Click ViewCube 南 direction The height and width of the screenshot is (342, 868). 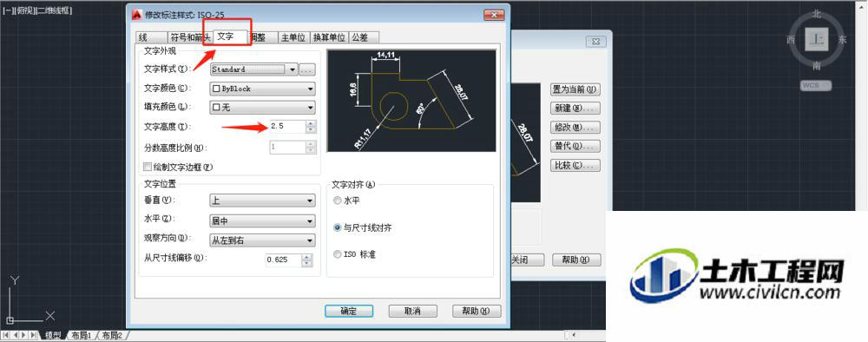pyautogui.click(x=817, y=65)
